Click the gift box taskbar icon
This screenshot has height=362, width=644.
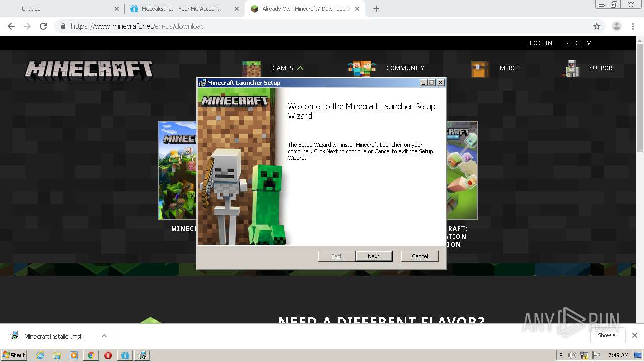tap(125, 355)
